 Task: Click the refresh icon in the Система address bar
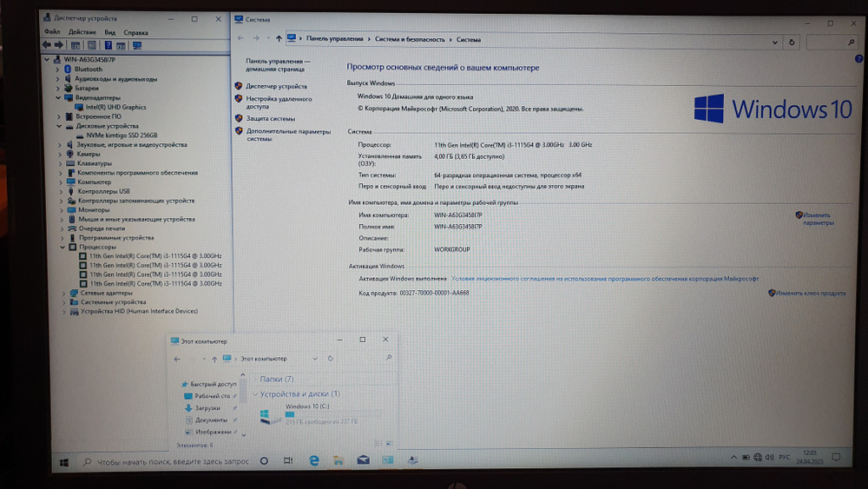pyautogui.click(x=792, y=42)
